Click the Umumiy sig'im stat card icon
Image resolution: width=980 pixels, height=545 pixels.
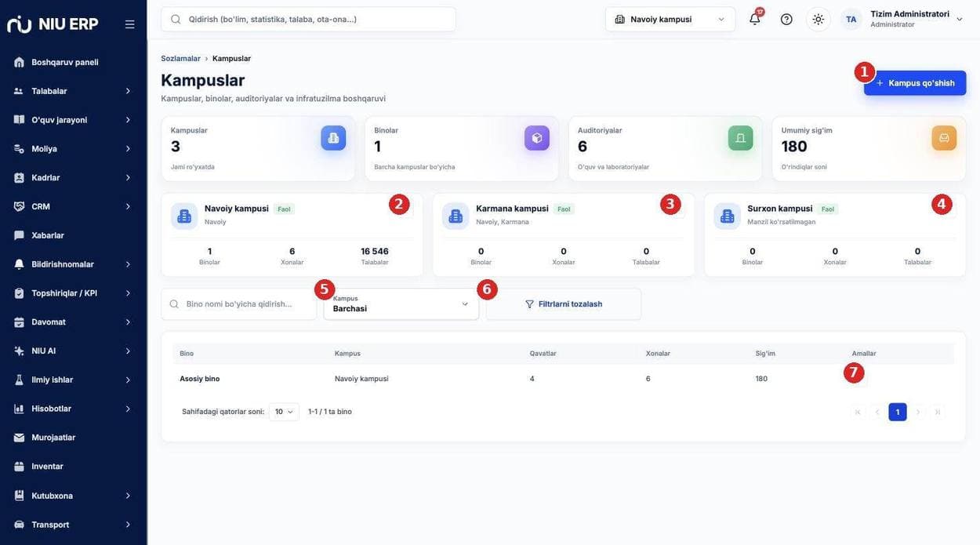(944, 138)
